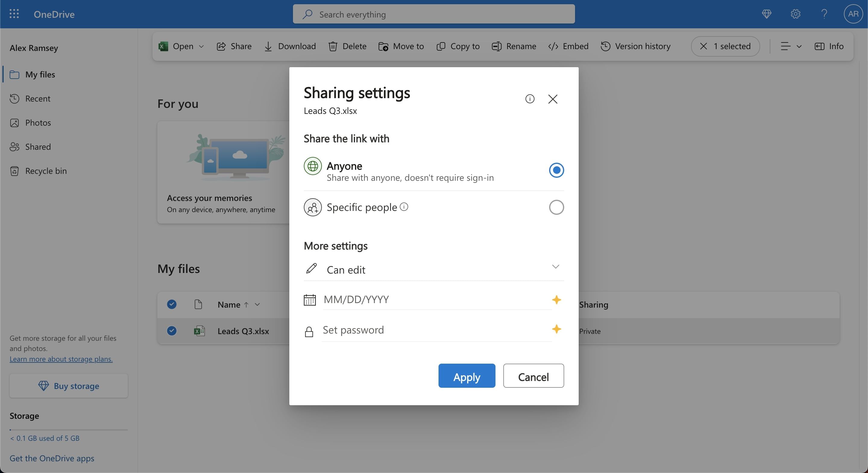Expand the Can edit permission options
868x473 pixels.
[555, 267]
